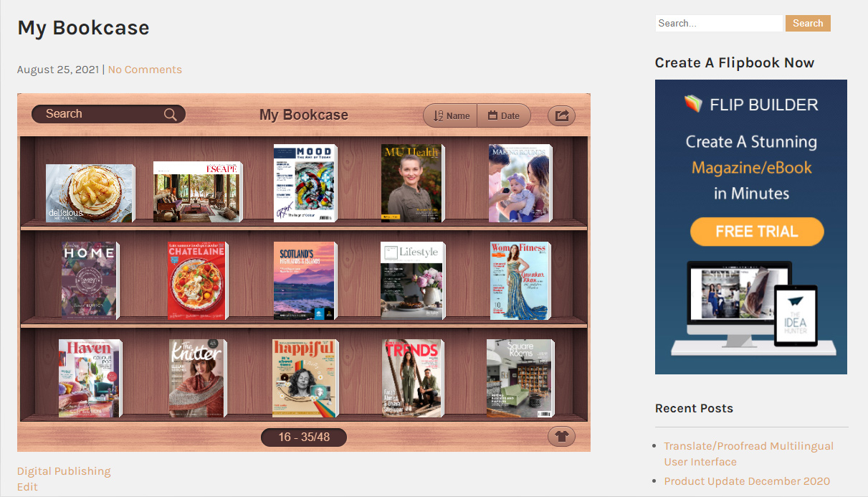Open The Knitter magazine
868x497 pixels.
pos(197,379)
